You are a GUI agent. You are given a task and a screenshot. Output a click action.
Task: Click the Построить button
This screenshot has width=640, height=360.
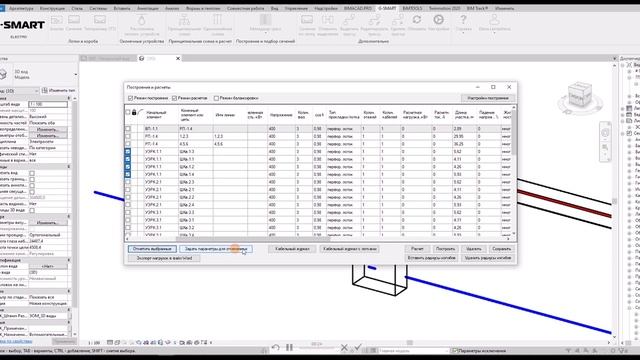tap(445, 249)
